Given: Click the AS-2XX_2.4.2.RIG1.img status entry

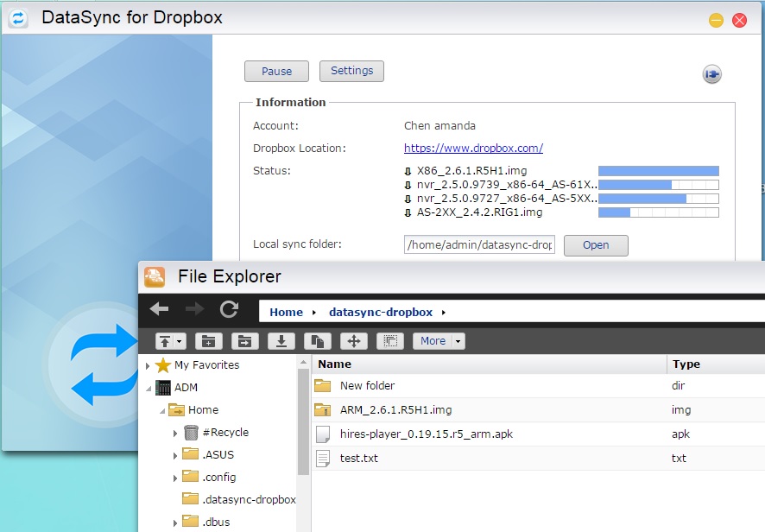Looking at the screenshot, I should tap(479, 212).
